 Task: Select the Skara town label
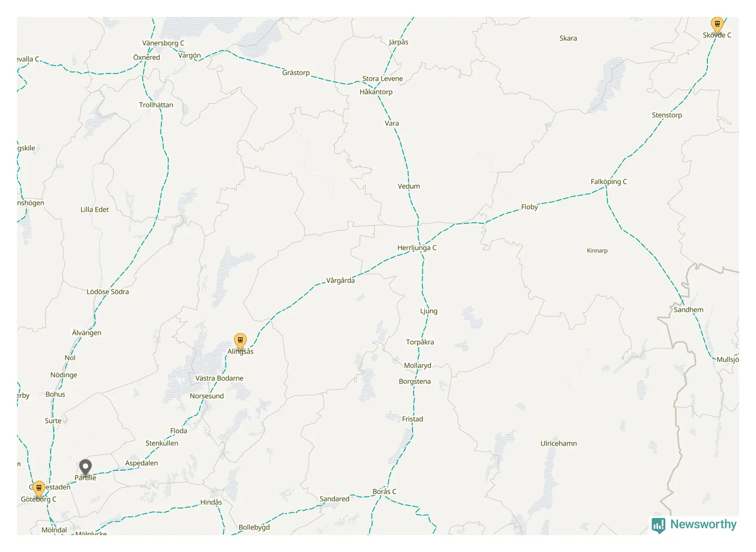tap(568, 38)
